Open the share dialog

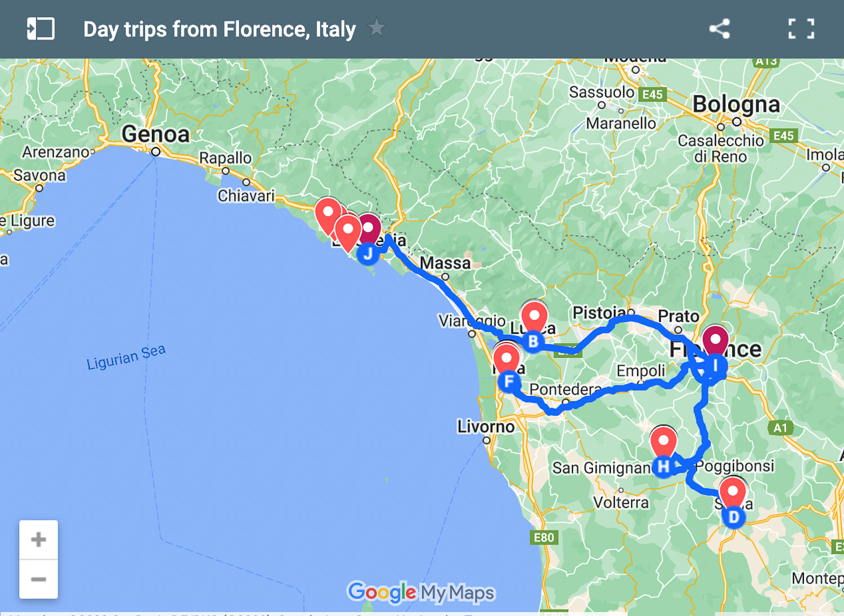(720, 29)
